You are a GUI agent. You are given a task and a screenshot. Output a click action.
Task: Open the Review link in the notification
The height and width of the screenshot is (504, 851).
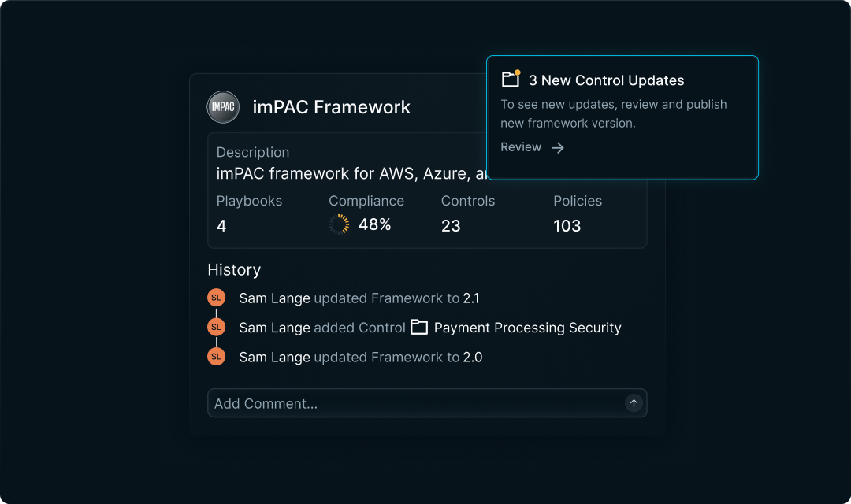tap(521, 147)
